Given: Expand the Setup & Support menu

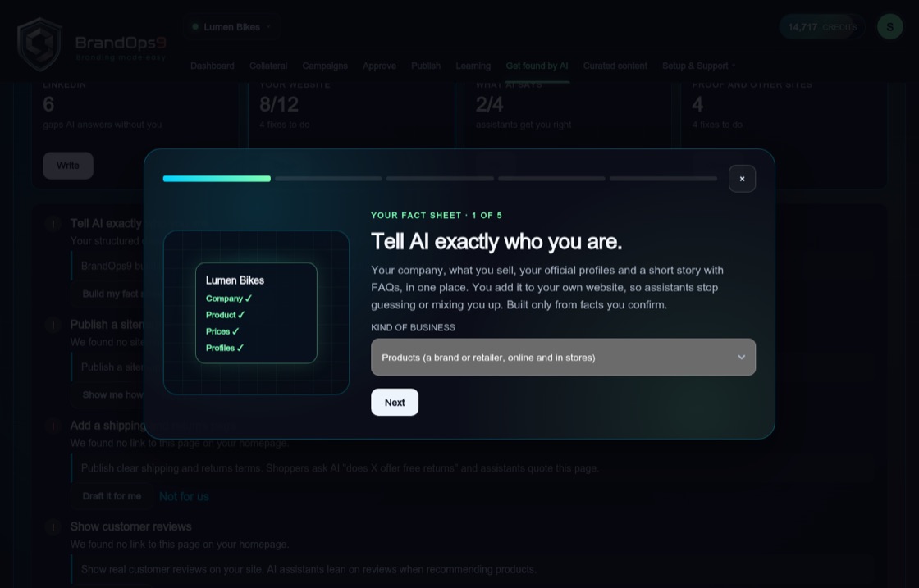Looking at the screenshot, I should point(698,66).
